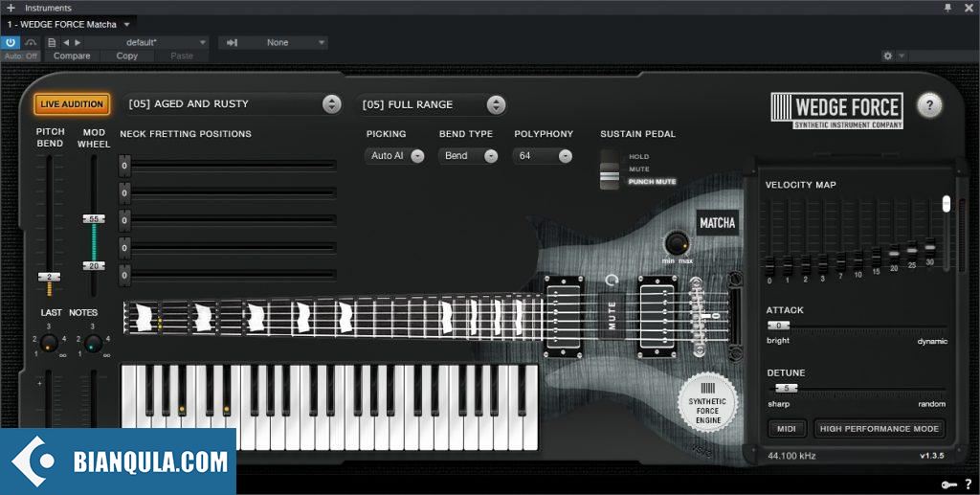Click the Paste button

click(182, 56)
